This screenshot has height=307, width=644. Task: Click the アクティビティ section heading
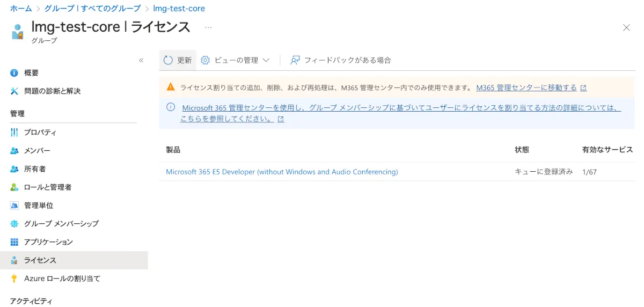click(x=31, y=301)
